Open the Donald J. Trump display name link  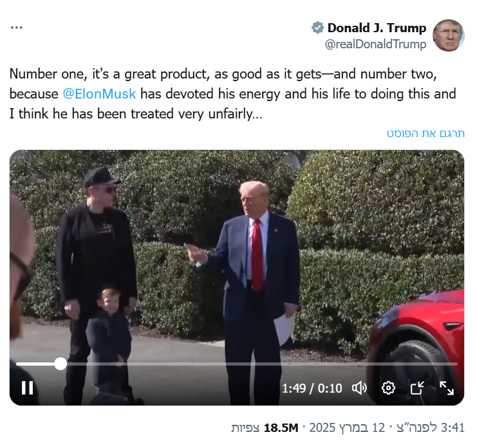[x=377, y=28]
